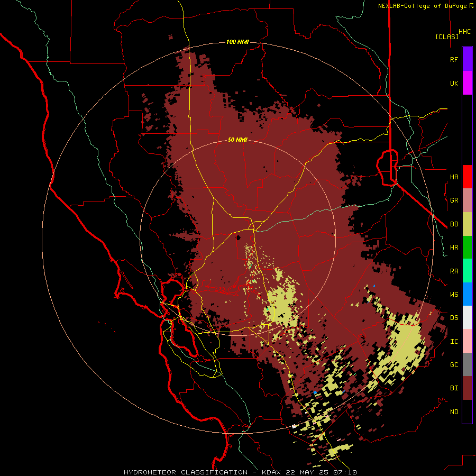Click the IC light pink legend swatch
The height and width of the screenshot is (476, 476).
467,341
